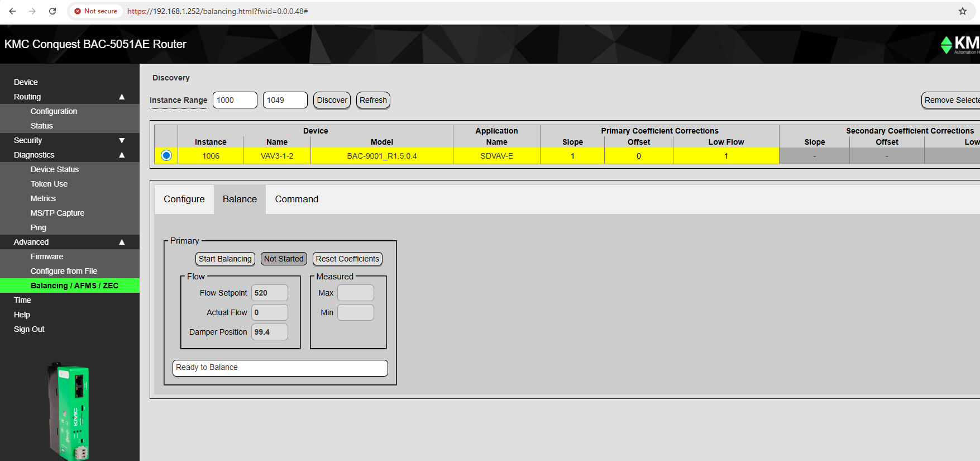Bookmark this page with the star icon
Screen dimensions: 980x461
pos(963,11)
